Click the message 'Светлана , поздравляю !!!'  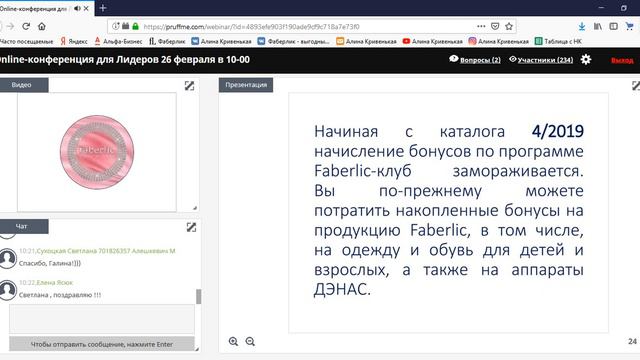tap(60, 295)
